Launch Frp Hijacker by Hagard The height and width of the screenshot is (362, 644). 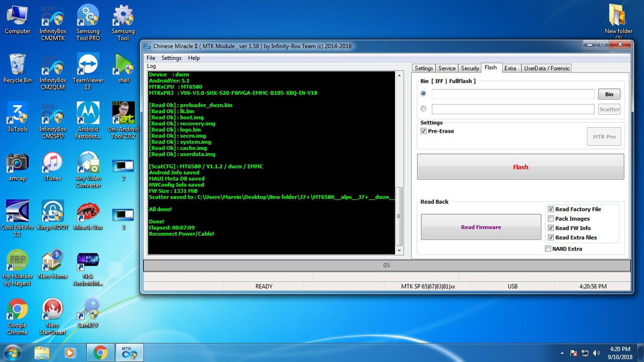click(17, 268)
